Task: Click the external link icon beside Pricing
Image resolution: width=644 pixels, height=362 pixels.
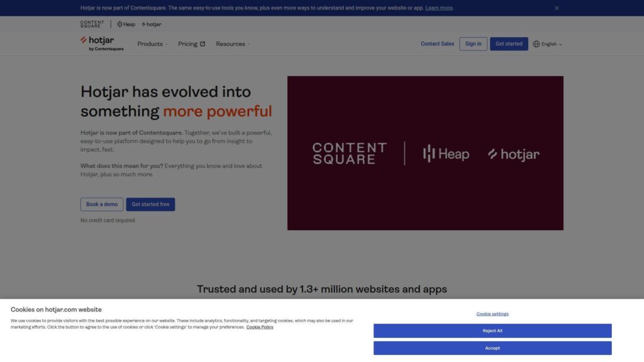Action: (203, 44)
